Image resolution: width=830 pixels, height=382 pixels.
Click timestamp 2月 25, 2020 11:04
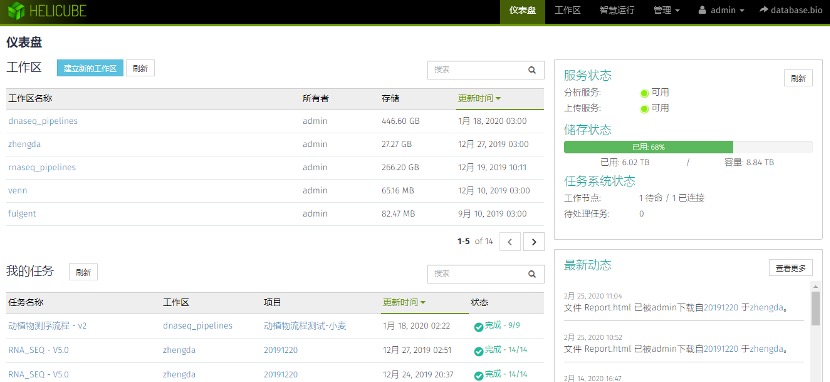pos(593,296)
